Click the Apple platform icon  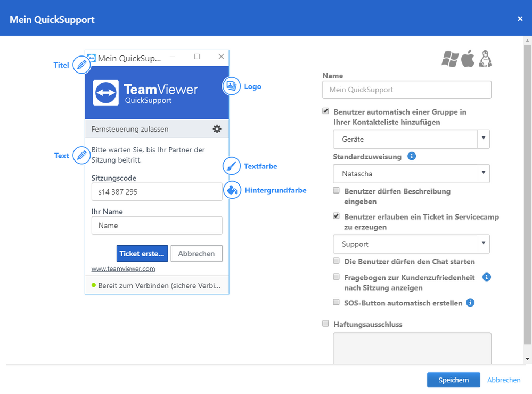tap(468, 59)
